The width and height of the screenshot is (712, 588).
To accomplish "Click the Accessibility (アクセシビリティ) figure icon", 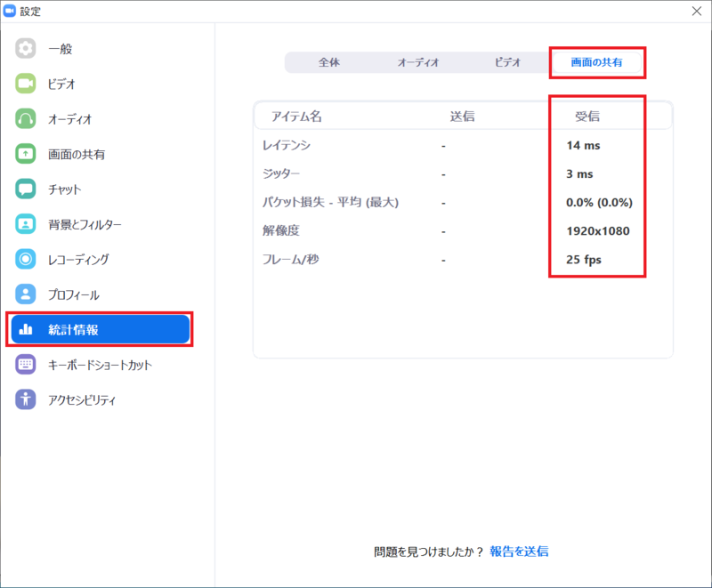I will pyautogui.click(x=26, y=399).
